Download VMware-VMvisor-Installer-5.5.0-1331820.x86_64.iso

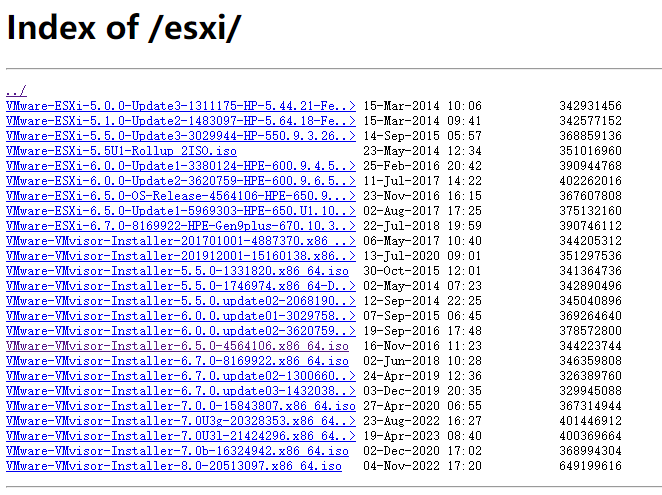point(177,271)
